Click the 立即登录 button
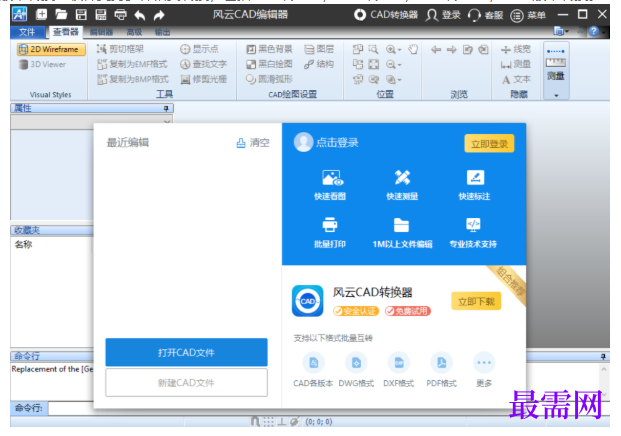The height and width of the screenshot is (436, 621). tap(489, 143)
